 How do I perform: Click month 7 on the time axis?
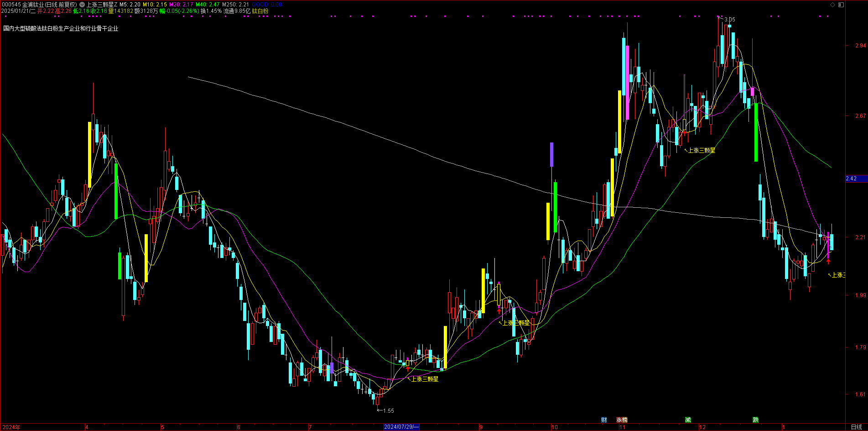[310, 427]
